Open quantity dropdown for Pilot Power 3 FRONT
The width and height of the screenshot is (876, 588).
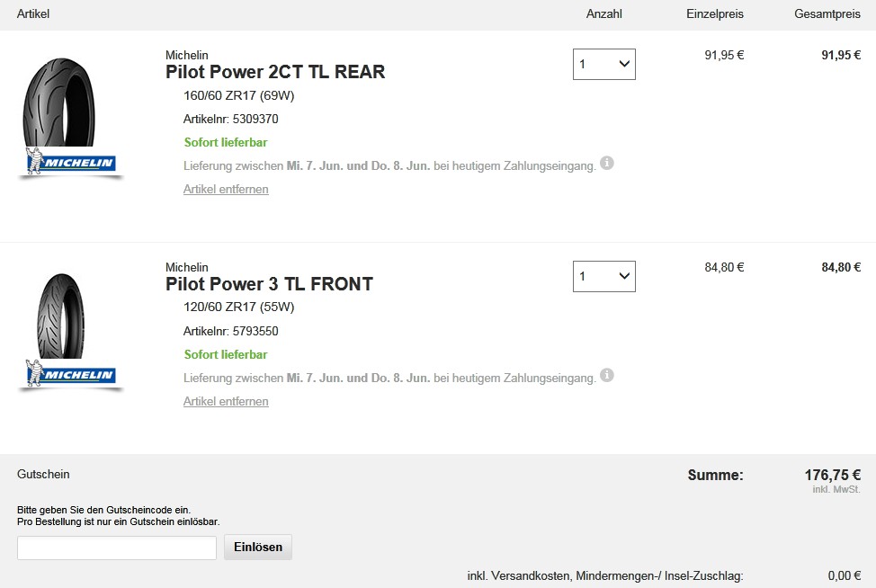tap(603, 276)
